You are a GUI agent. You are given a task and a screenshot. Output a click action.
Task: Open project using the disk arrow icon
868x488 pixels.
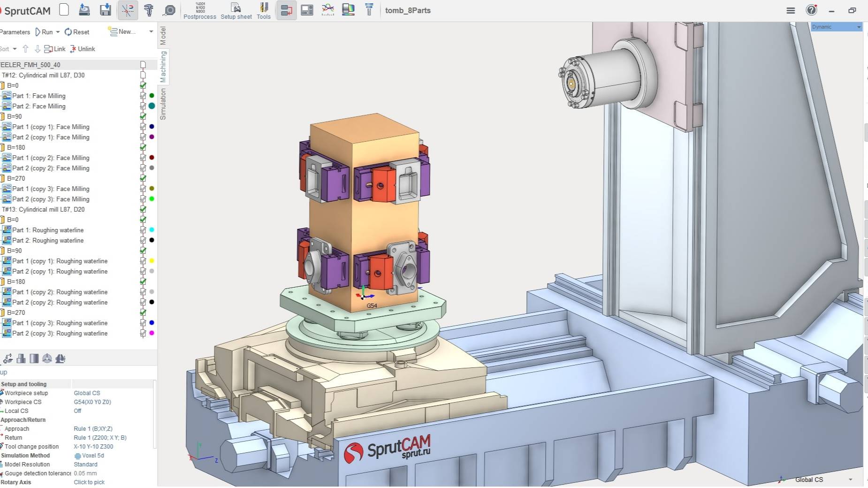tap(84, 10)
